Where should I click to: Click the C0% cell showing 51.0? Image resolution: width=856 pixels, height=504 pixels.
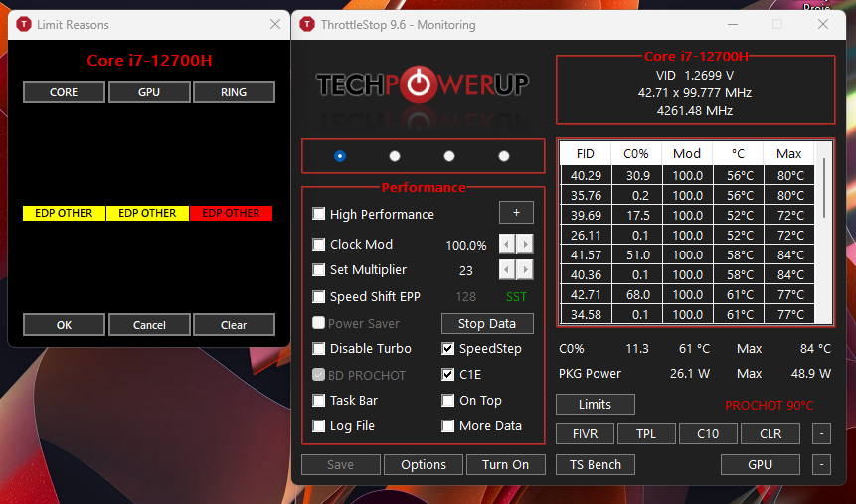tap(636, 255)
